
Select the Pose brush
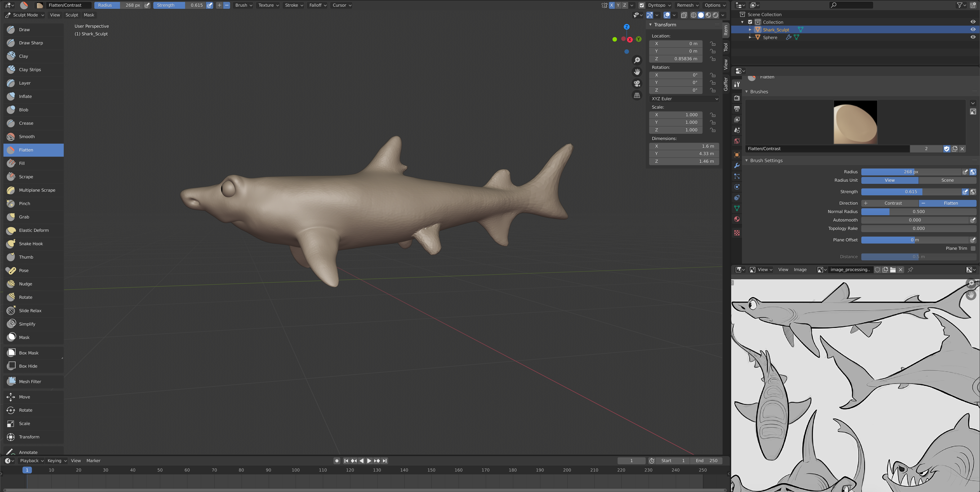click(33, 271)
